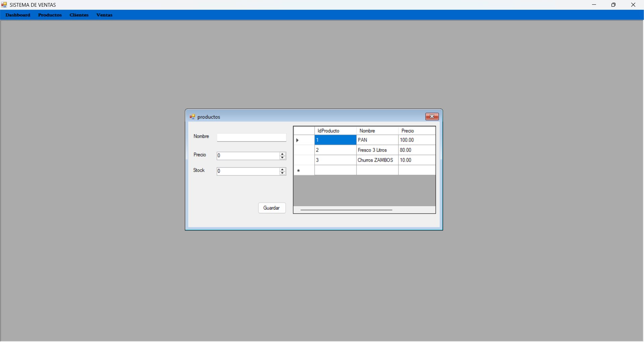Select the IdProducto cell with value 3
The image size is (644, 342).
pos(335,160)
